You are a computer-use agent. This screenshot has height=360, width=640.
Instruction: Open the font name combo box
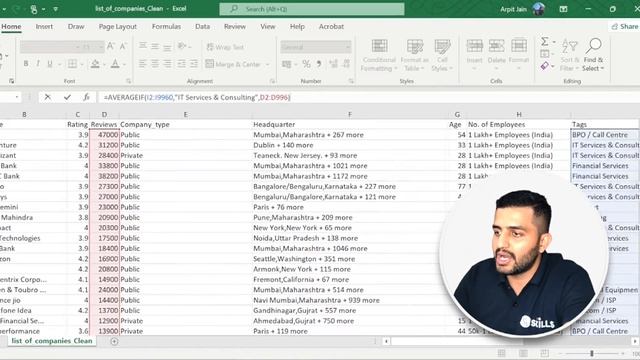click(x=49, y=47)
